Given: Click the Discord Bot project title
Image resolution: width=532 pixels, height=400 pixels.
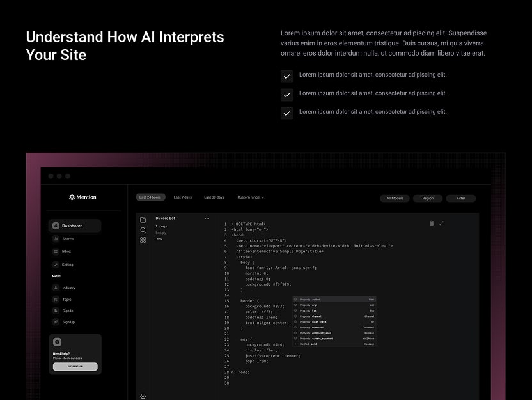Looking at the screenshot, I should pyautogui.click(x=165, y=219).
